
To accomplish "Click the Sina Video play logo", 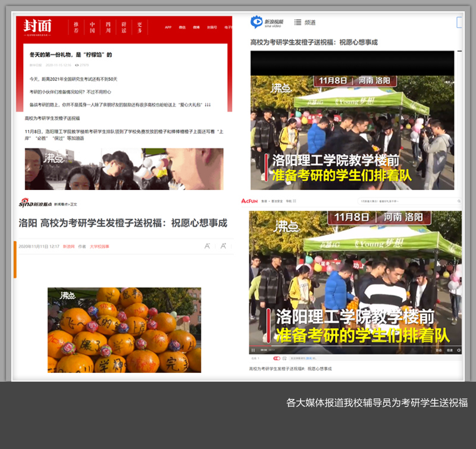I will tap(257, 22).
